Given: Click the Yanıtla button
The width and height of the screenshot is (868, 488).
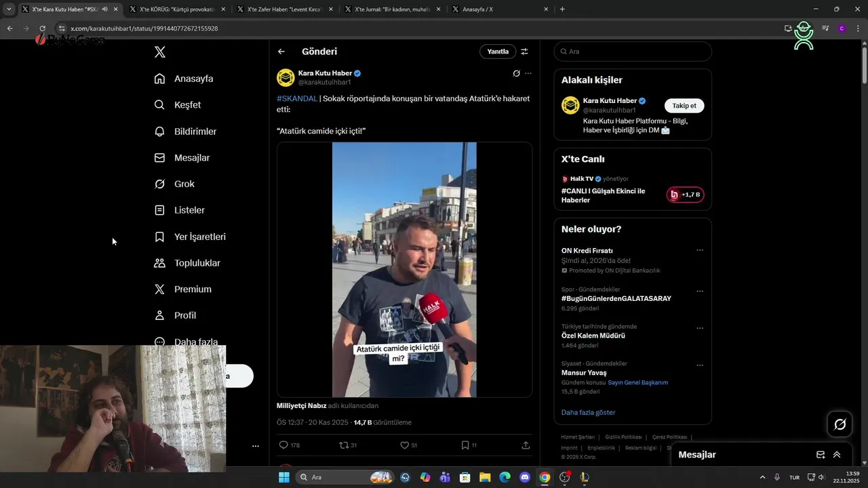Looking at the screenshot, I should [498, 52].
